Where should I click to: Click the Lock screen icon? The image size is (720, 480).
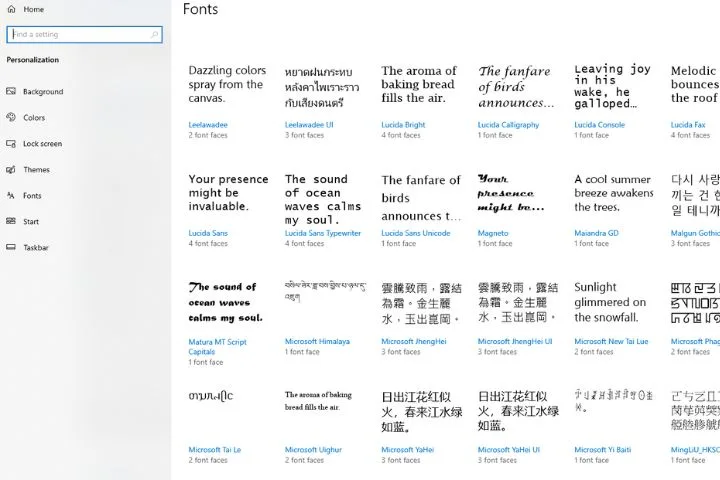(x=11, y=144)
